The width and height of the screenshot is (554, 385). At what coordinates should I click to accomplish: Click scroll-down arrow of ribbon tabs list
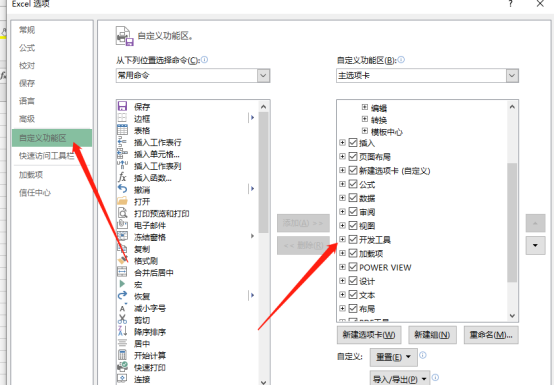pyautogui.click(x=512, y=316)
